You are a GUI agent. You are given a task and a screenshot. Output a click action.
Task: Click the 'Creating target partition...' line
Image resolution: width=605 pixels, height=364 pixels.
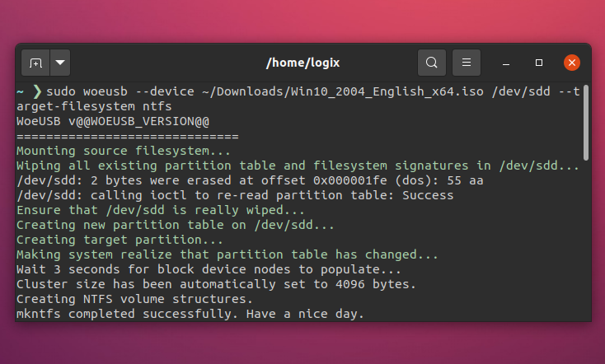(x=120, y=240)
